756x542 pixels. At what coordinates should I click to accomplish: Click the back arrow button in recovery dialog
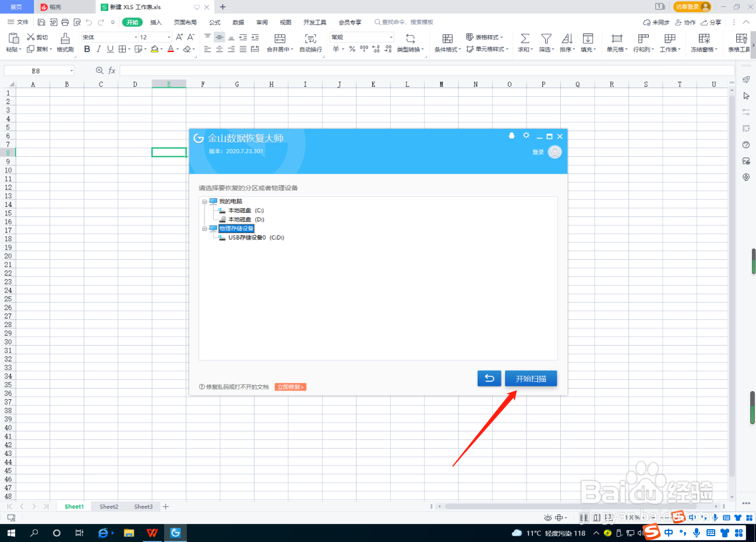(x=489, y=379)
